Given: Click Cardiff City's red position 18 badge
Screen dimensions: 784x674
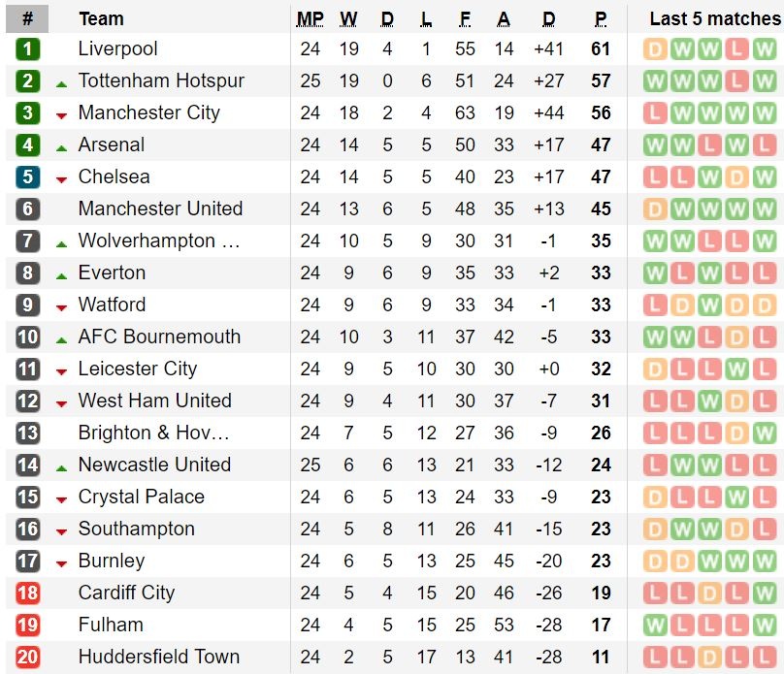Looking at the screenshot, I should tap(27, 594).
